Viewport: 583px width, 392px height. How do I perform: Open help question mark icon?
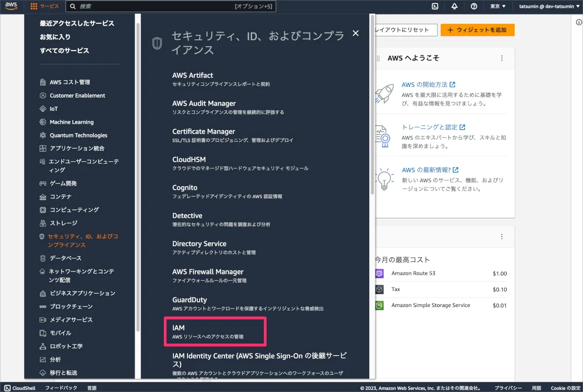pos(474,6)
